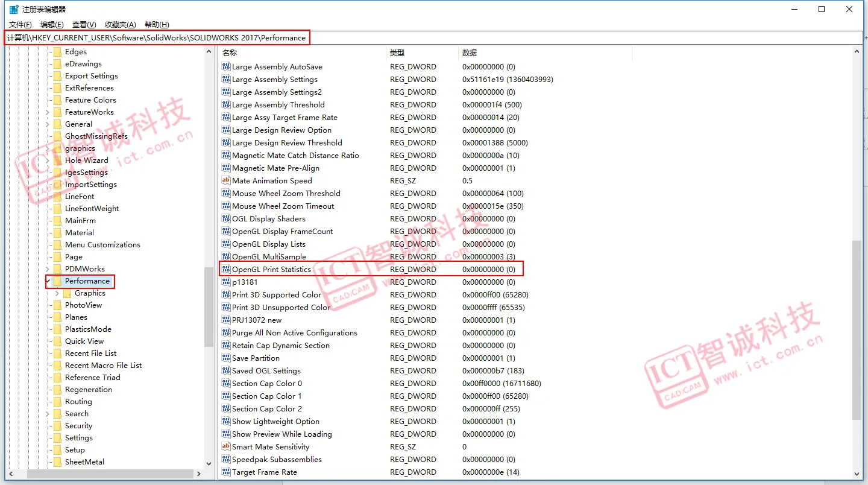Select the Recent File List key

[91, 353]
